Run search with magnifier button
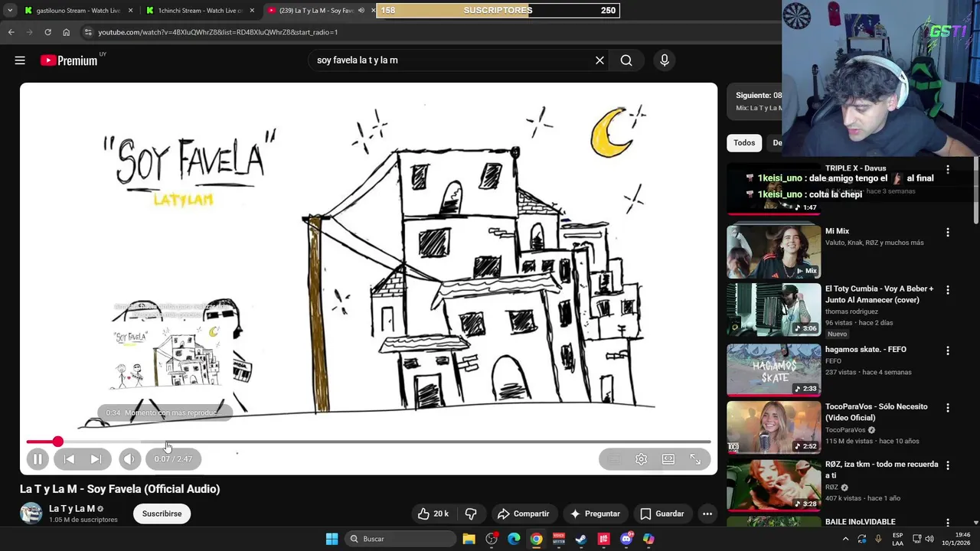This screenshot has height=551, width=980. tap(626, 60)
